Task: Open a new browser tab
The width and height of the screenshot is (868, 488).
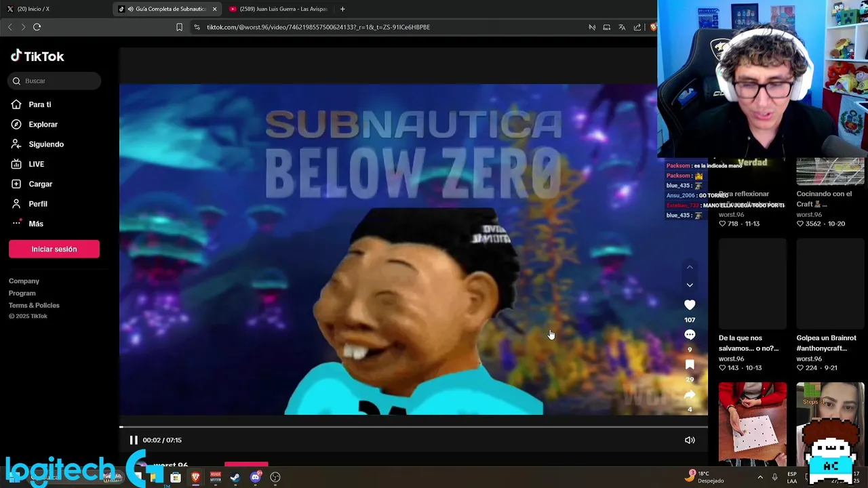Action: (342, 9)
